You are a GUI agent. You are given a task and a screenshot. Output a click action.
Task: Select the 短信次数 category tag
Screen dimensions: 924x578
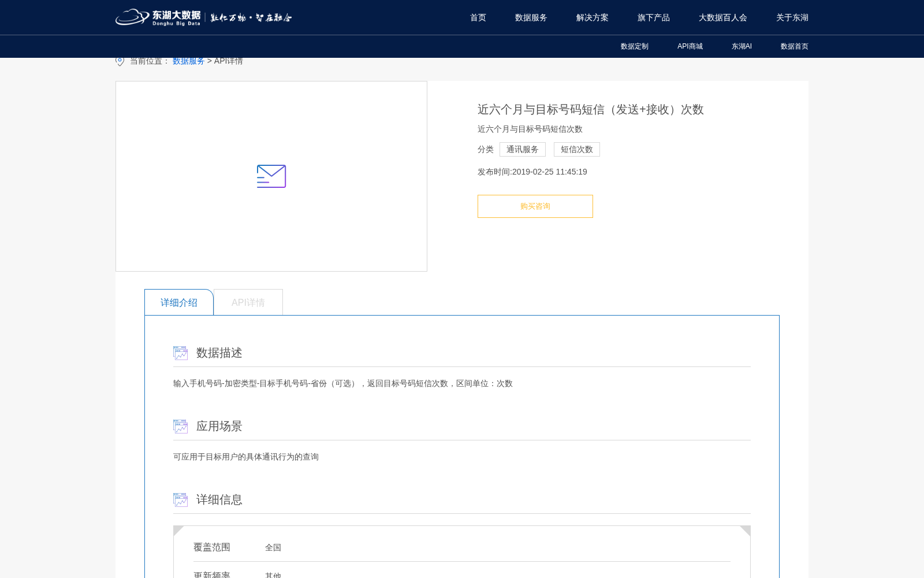577,149
